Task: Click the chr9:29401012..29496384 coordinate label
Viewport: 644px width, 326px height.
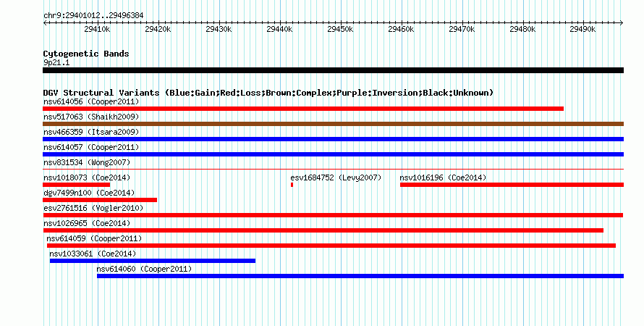Action: pos(93,16)
